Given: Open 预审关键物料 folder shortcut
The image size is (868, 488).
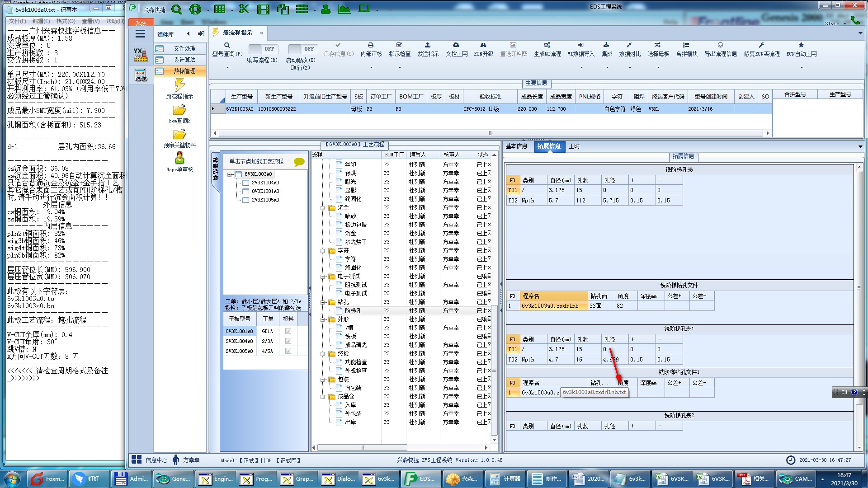Looking at the screenshot, I should (179, 139).
